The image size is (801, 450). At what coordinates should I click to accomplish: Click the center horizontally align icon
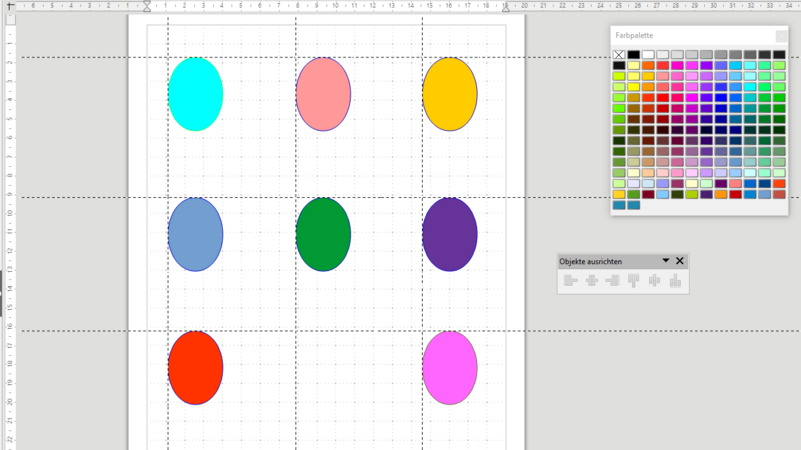point(591,281)
